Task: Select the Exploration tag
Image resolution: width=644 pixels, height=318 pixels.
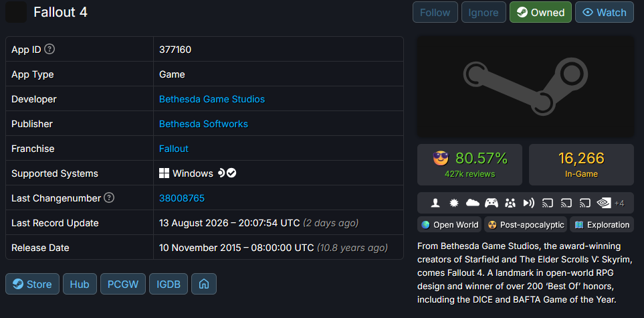Action: click(602, 225)
